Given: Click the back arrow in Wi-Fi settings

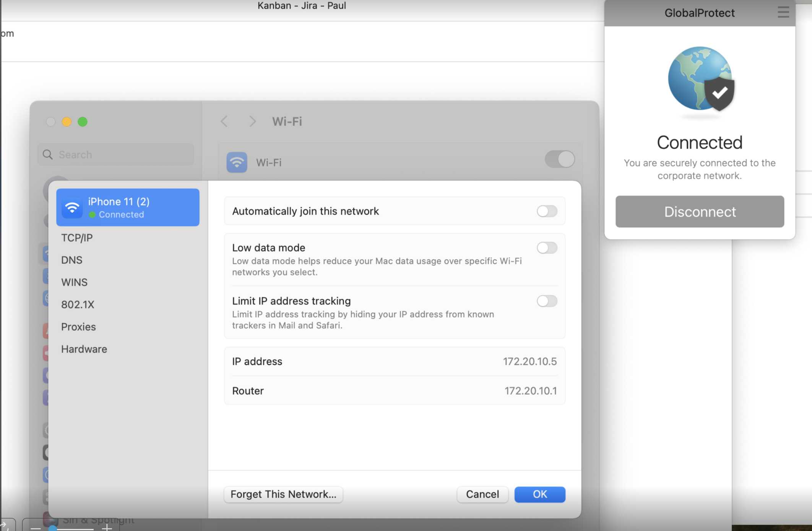Looking at the screenshot, I should (x=224, y=121).
